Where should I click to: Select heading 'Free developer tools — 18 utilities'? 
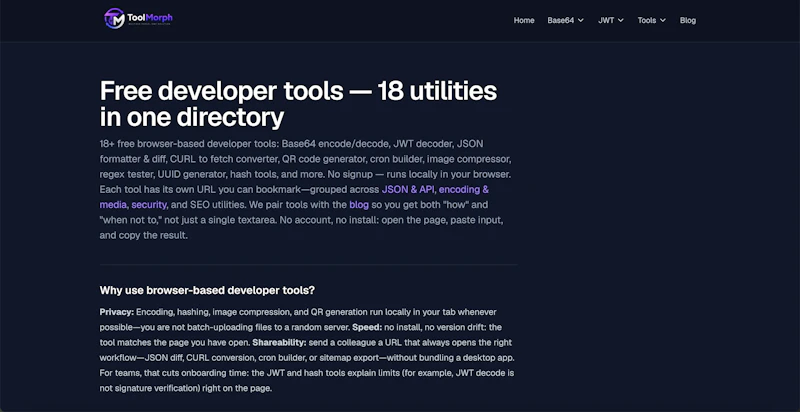pos(298,91)
